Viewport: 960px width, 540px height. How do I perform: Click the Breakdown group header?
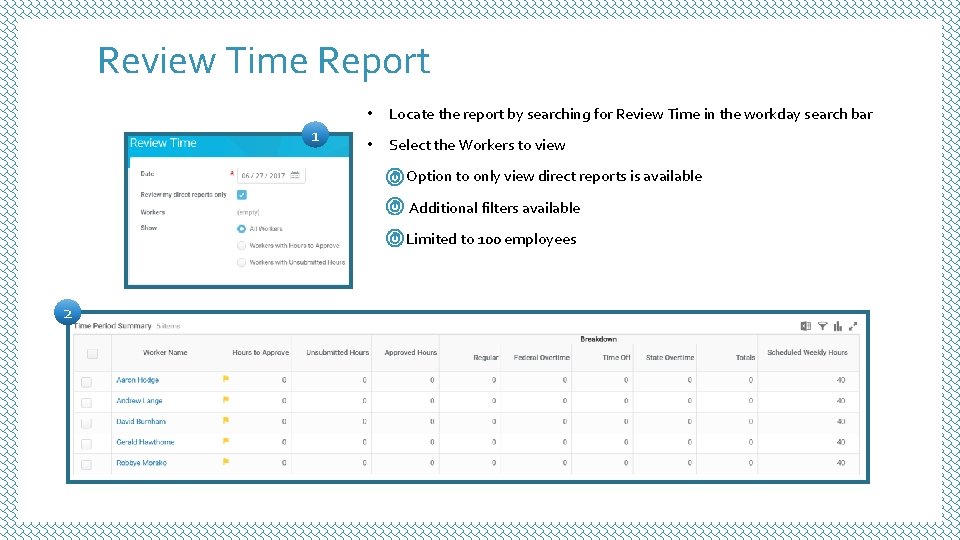tap(599, 339)
